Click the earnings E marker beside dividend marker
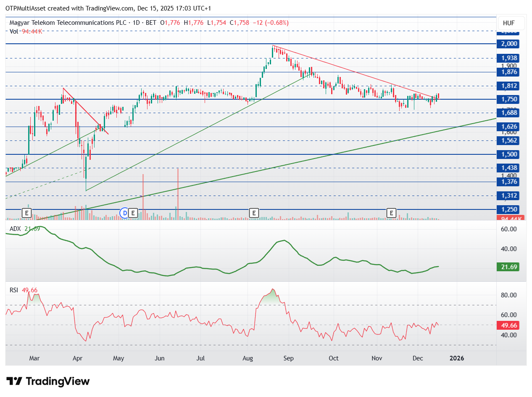532x397 pixels. [133, 213]
